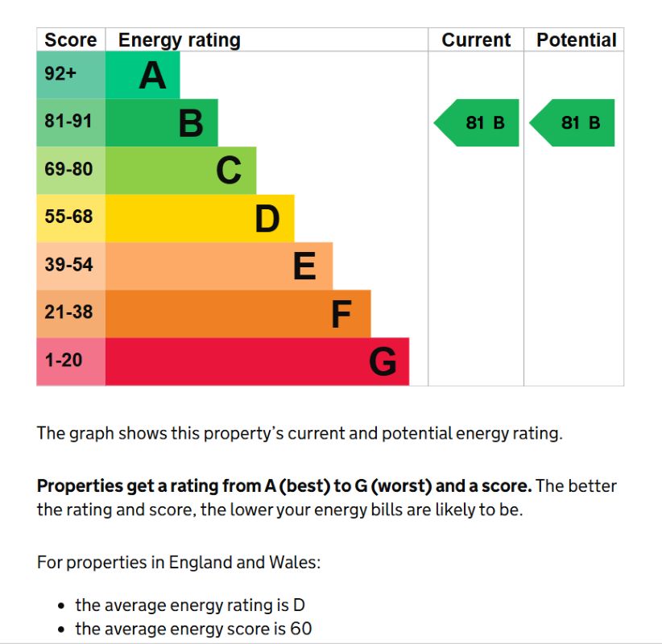
Task: Click the 81-91 score cell
Action: [x=71, y=123]
